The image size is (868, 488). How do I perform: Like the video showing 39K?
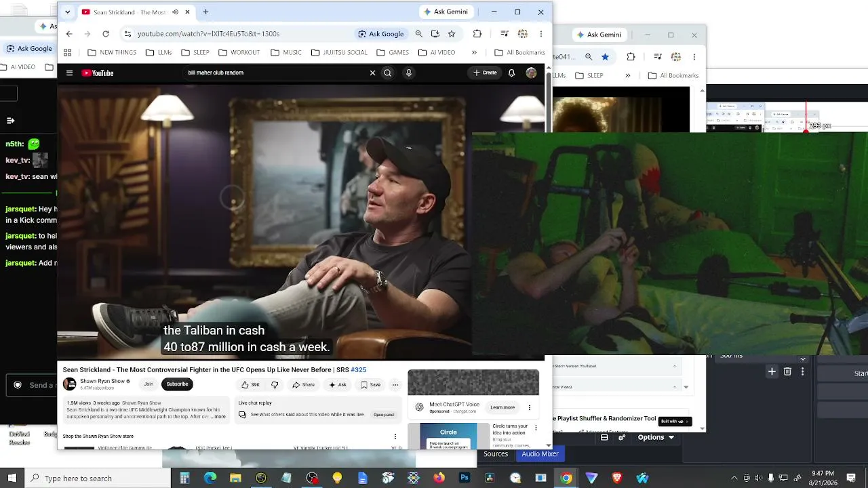(250, 384)
